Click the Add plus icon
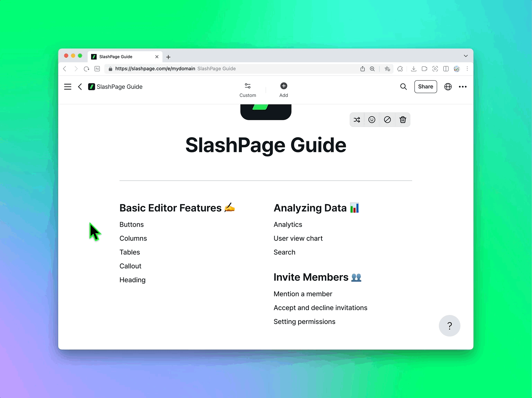Viewport: 532px width, 398px height. (x=284, y=86)
